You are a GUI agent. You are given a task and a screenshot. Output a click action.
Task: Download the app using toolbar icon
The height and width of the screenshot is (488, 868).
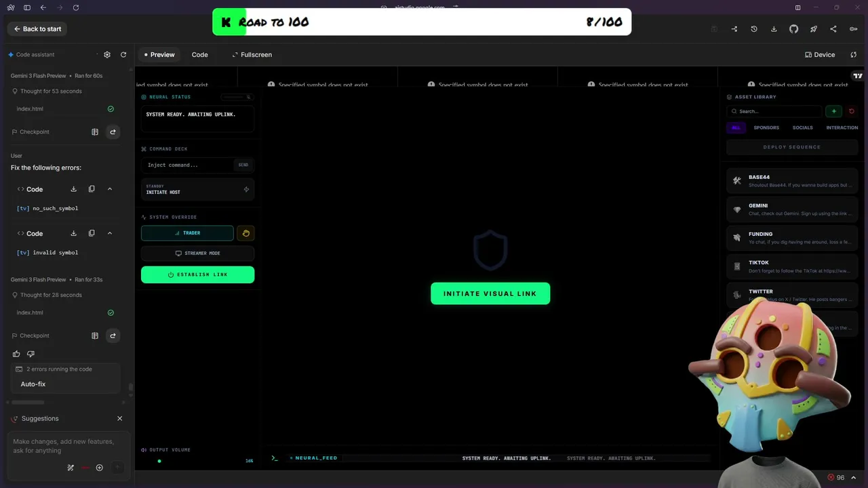click(x=774, y=28)
